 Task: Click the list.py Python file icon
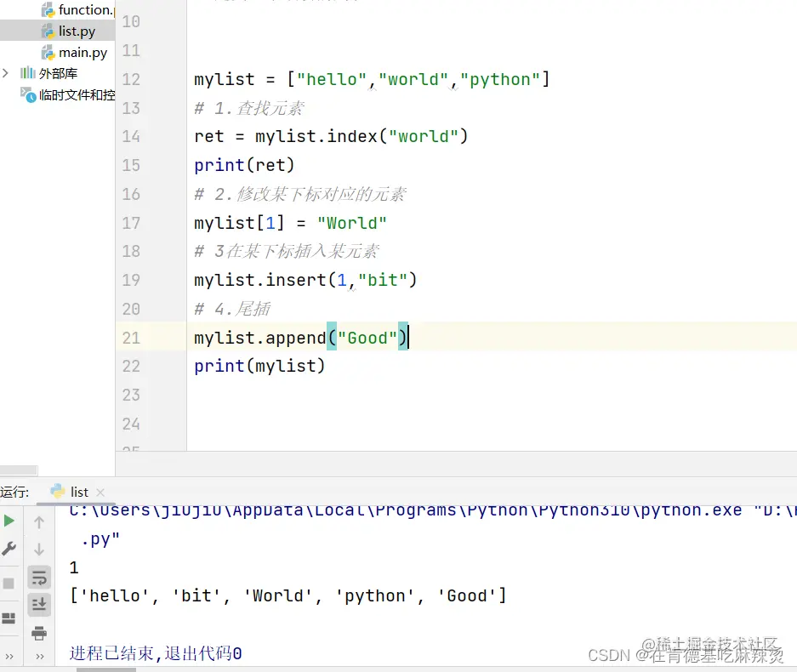48,31
